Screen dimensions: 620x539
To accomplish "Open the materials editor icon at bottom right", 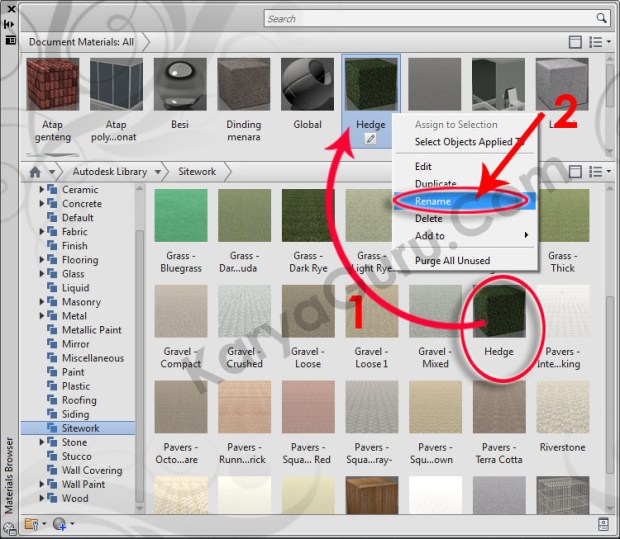I will (x=603, y=524).
